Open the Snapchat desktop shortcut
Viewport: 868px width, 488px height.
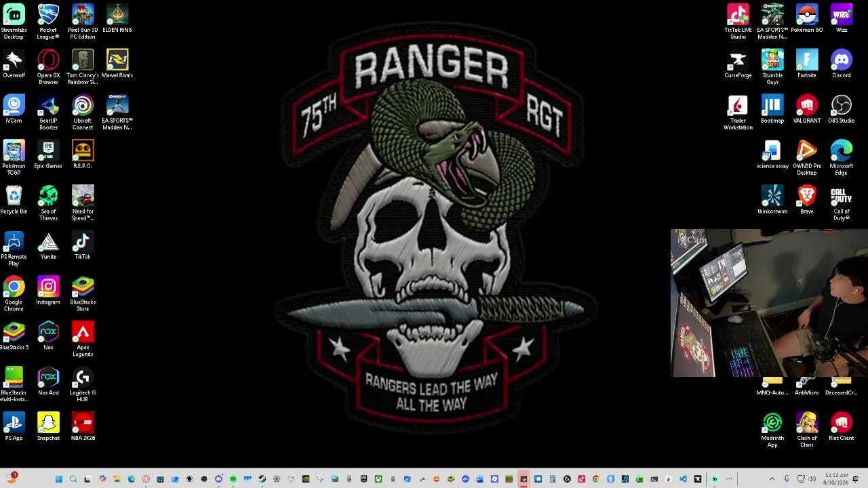click(48, 428)
